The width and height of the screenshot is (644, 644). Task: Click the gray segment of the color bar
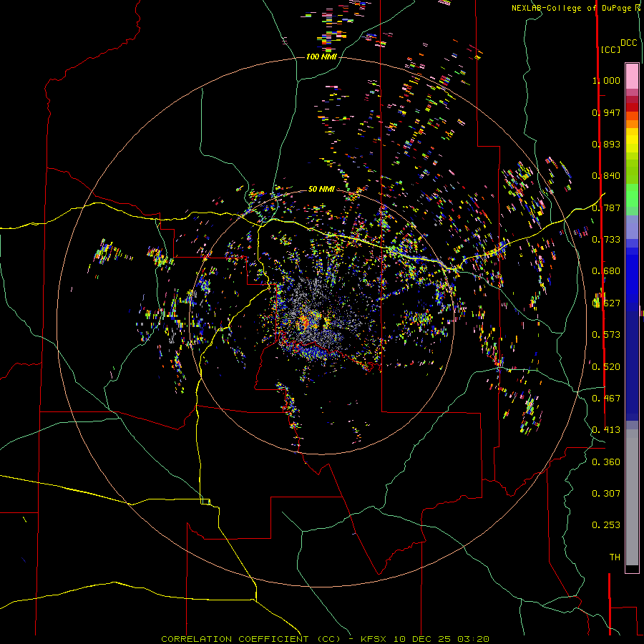tap(632, 497)
